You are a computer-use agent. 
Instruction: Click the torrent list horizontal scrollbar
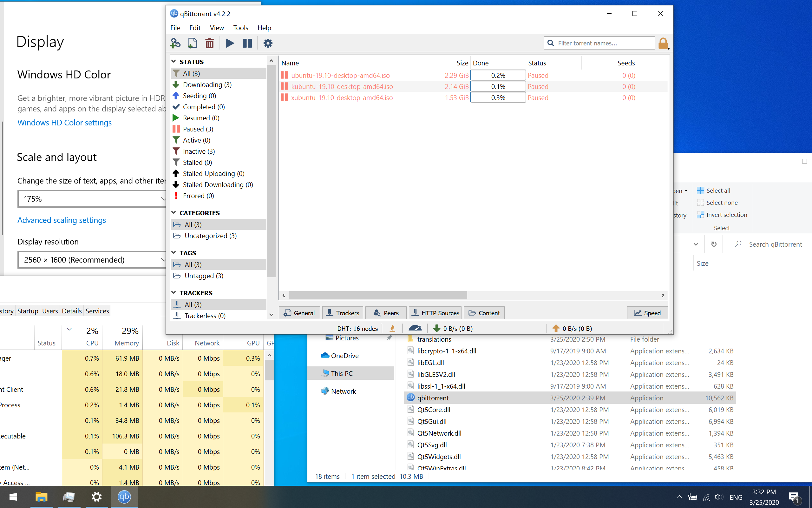tap(377, 295)
